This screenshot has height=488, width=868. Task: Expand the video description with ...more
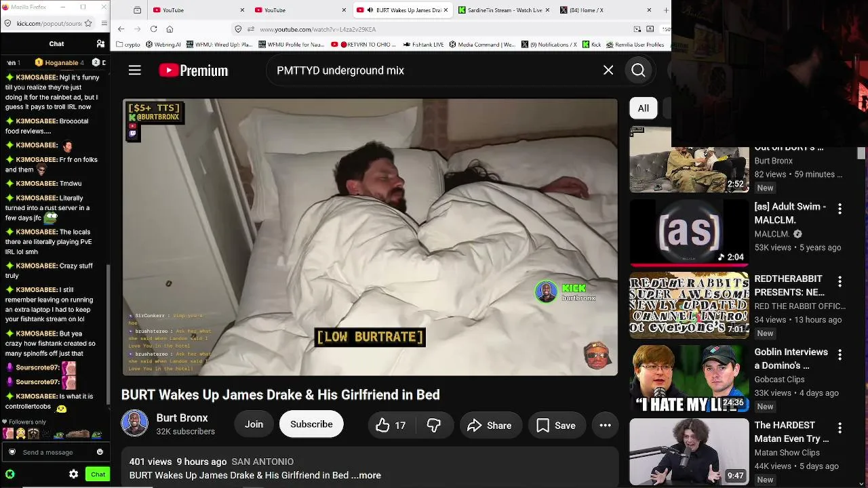point(366,475)
